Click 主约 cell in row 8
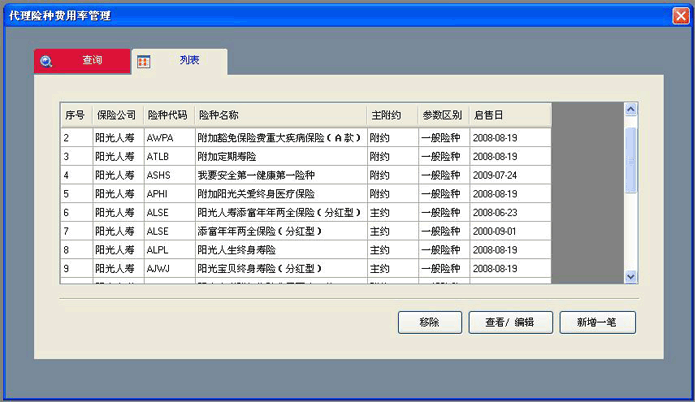This screenshot has width=696, height=403. [393, 250]
